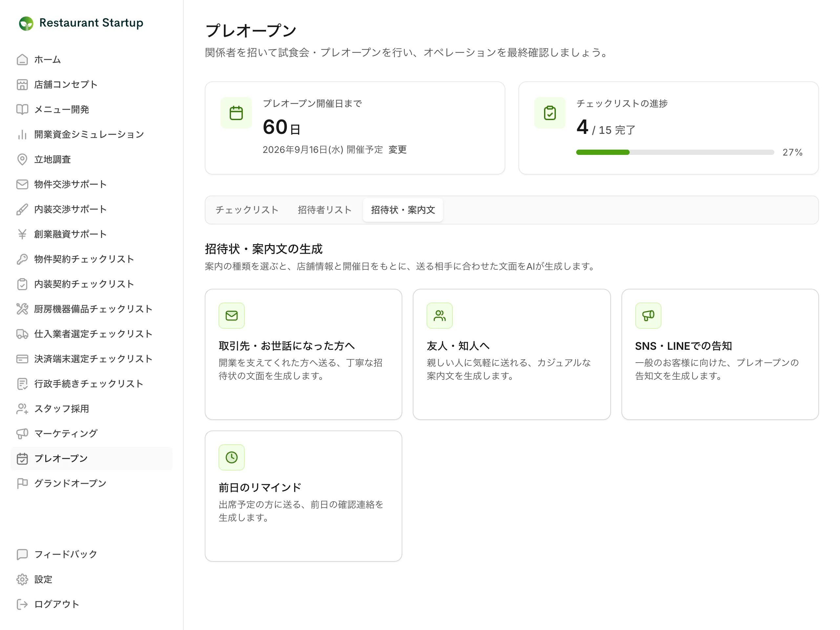Click the mail icon on 取引先 card
The image size is (840, 630).
(232, 316)
